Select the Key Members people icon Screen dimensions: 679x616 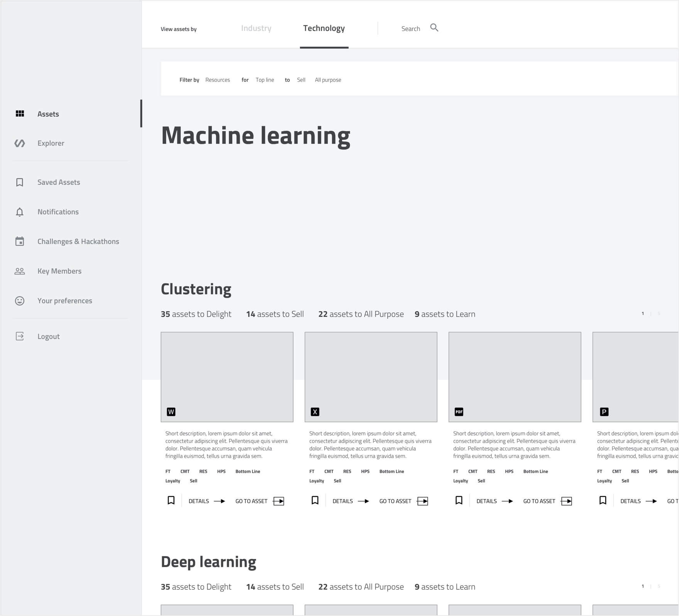[20, 271]
